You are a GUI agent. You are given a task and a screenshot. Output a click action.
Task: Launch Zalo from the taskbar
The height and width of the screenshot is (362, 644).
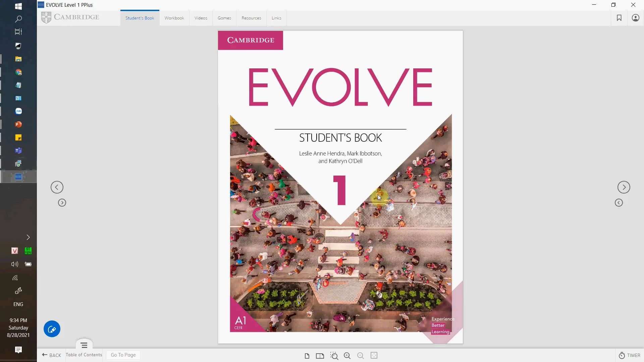(x=18, y=111)
